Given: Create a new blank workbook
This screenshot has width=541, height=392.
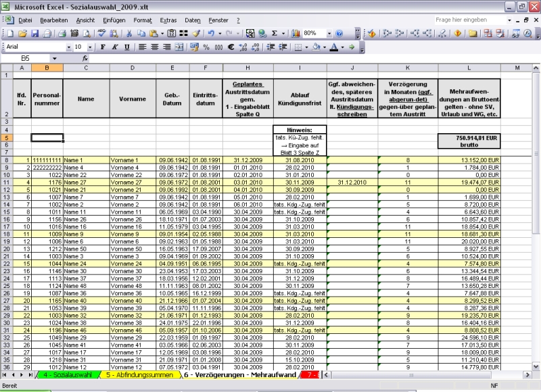Looking at the screenshot, I should tap(10, 33).
